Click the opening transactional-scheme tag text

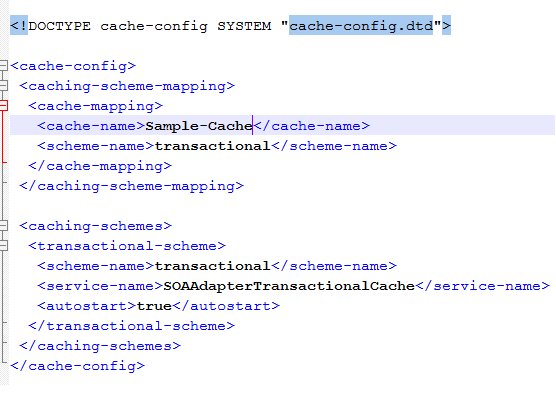pos(127,246)
